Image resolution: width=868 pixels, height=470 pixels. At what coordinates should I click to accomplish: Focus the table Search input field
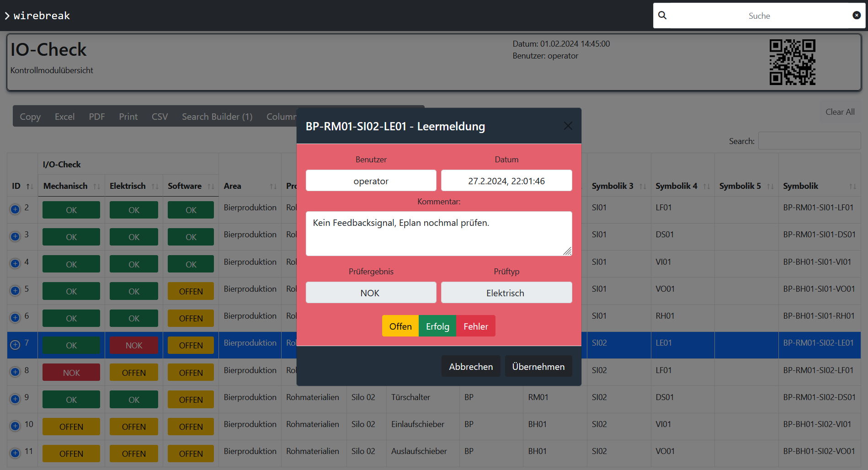[x=809, y=141]
